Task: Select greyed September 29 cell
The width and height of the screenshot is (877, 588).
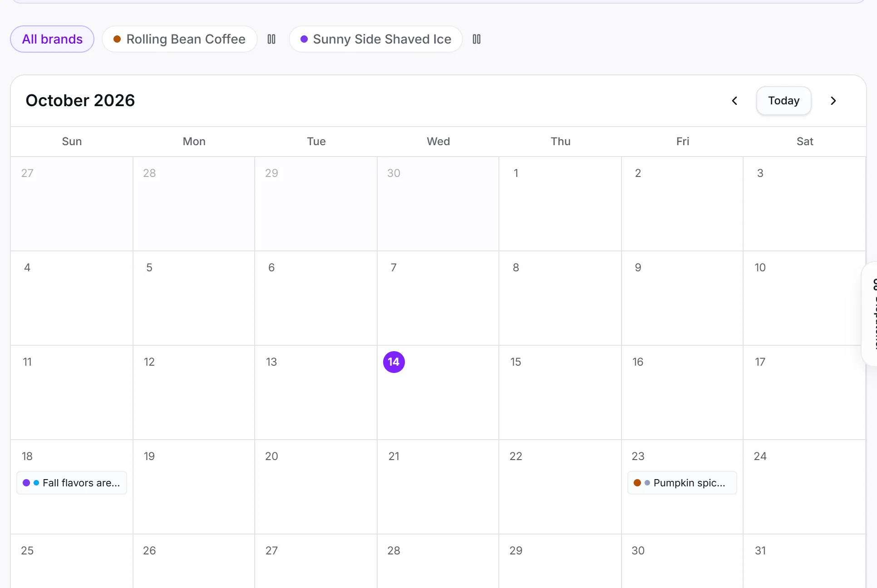Action: [x=316, y=204]
